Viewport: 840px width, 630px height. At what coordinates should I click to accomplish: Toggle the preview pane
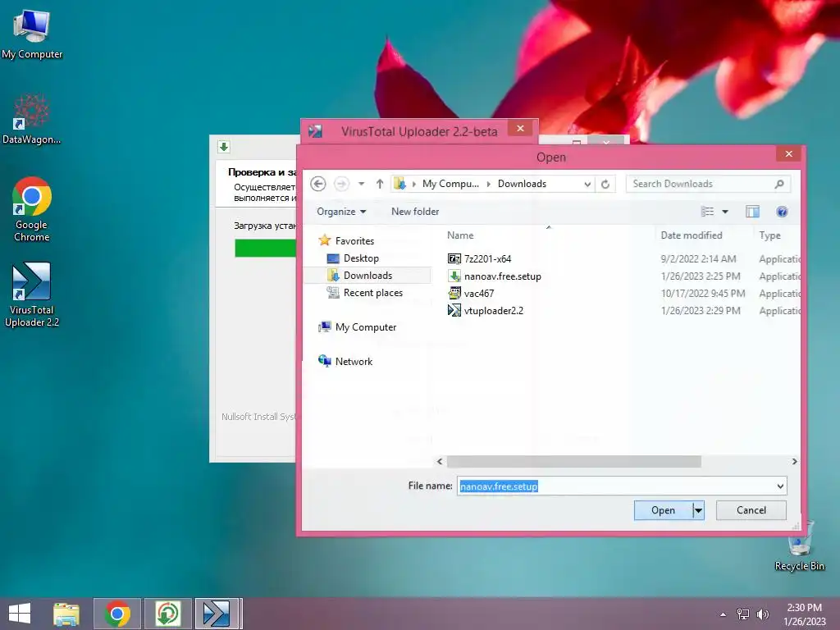[753, 212]
